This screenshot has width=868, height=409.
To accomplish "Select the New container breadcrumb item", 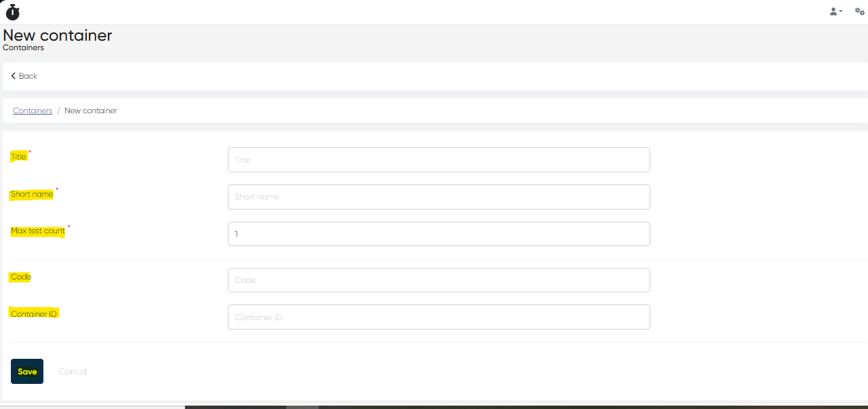I will 91,111.
